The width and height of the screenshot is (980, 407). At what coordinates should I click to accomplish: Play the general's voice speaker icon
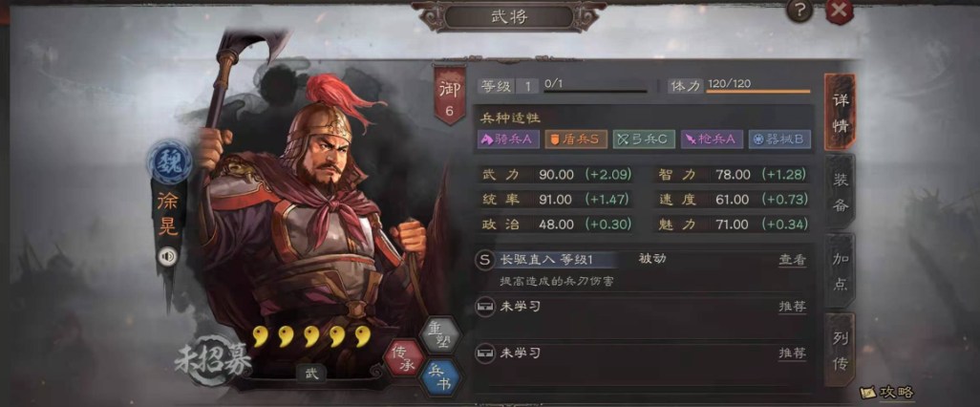point(167,256)
